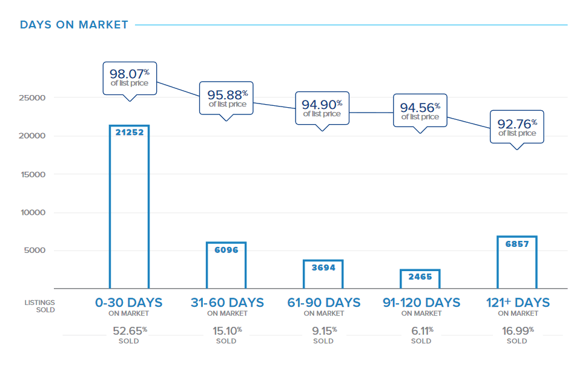Select the 98.07% of list price callout
This screenshot has height=371, width=588.
[130, 77]
